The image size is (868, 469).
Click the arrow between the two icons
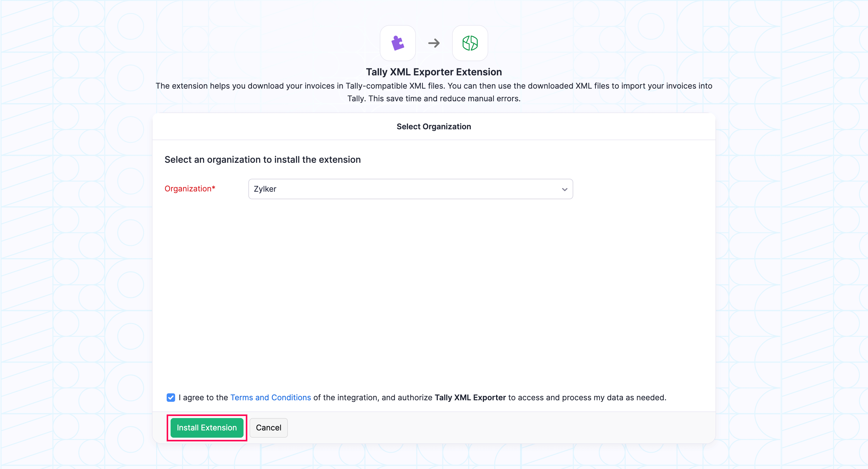(x=434, y=43)
